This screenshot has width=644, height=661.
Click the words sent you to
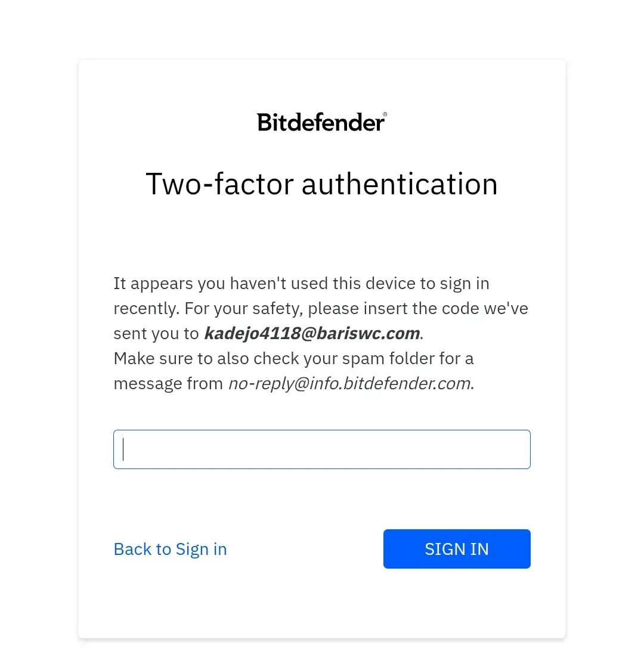point(156,333)
